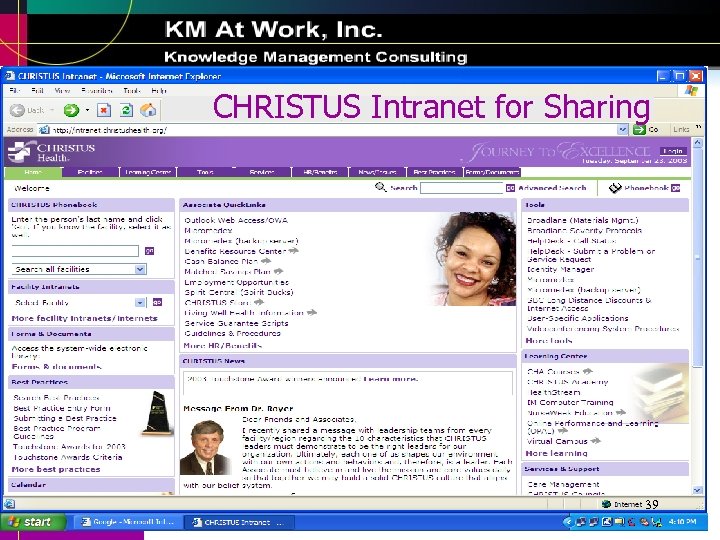The image size is (720, 540).
Task: Click More facility intranets/internets link
Action: pyautogui.click(x=84, y=318)
